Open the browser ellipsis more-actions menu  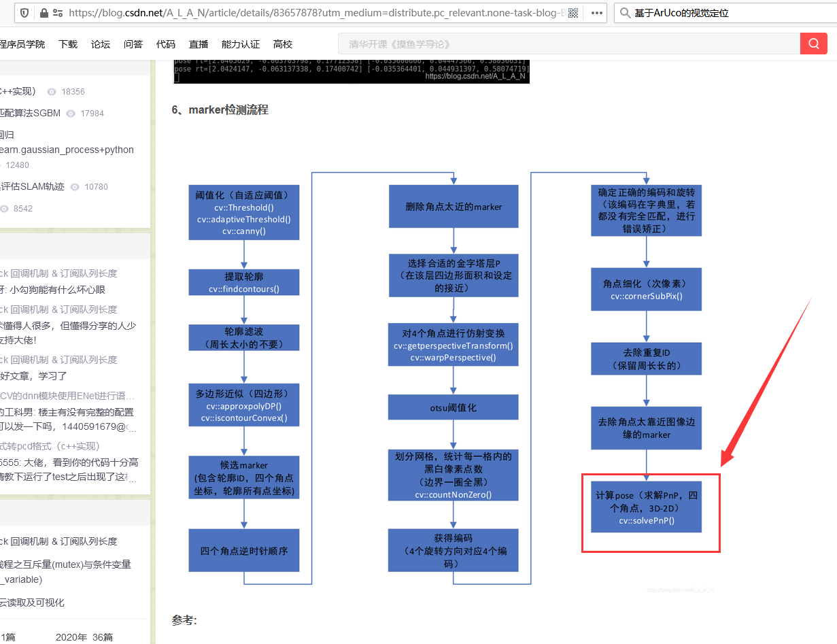(x=596, y=12)
